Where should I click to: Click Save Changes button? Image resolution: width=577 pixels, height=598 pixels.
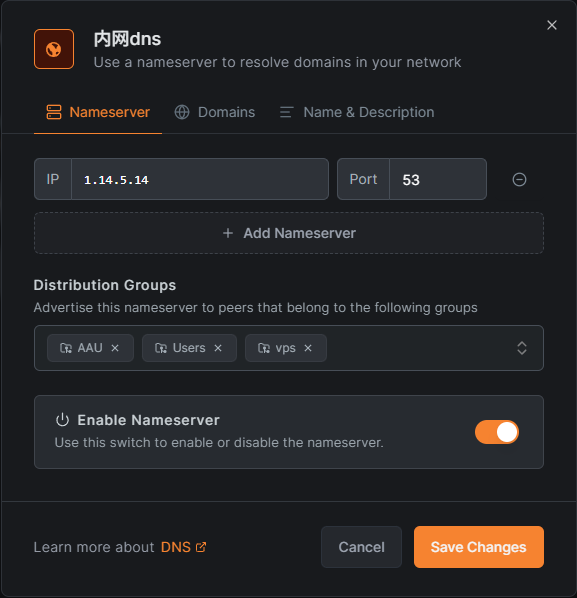coord(479,547)
